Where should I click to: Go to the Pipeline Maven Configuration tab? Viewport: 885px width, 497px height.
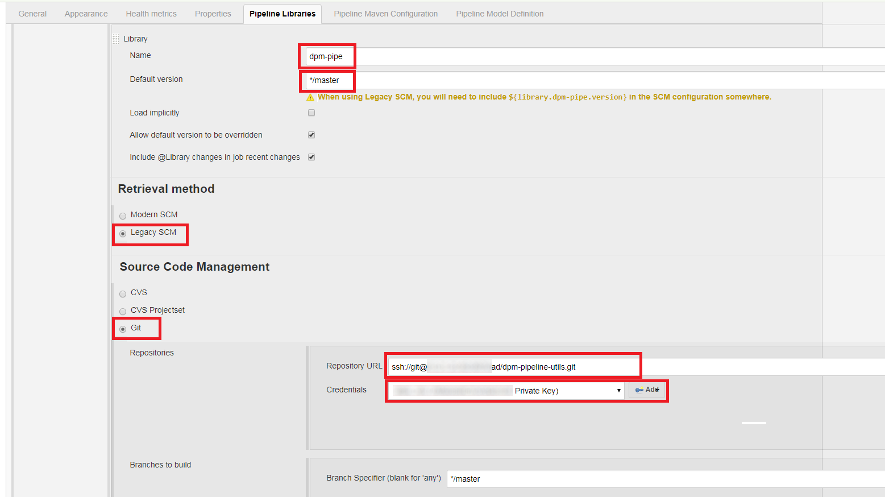click(x=385, y=14)
